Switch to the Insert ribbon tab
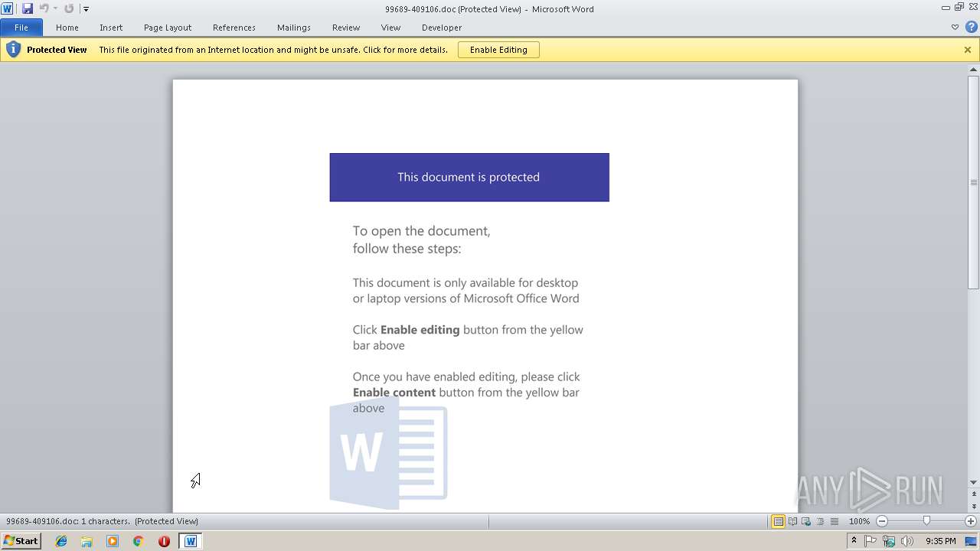This screenshot has width=980, height=551. (111, 28)
